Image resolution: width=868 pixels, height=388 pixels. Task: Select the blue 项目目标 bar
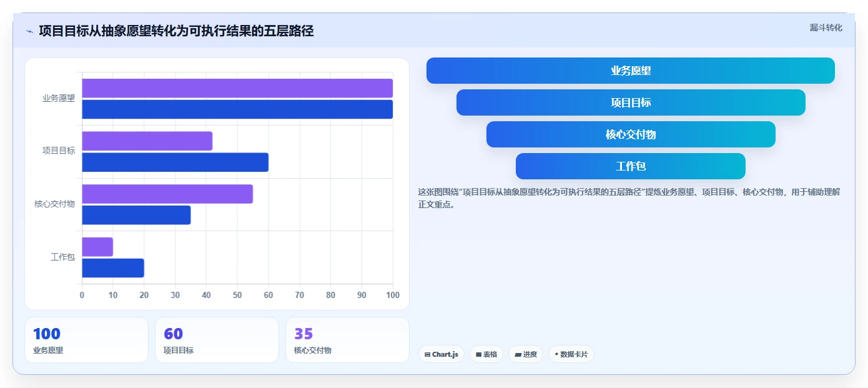[x=175, y=162]
